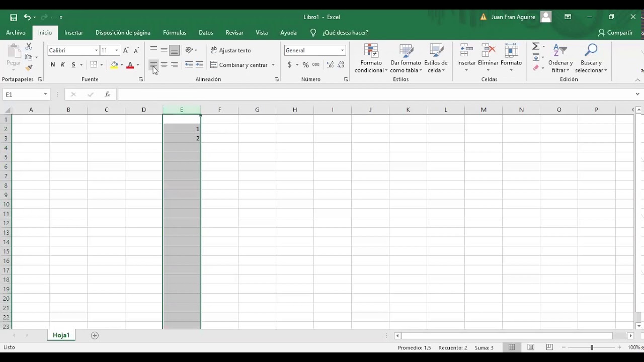Open Ordenar y filtrar
The image size is (644, 362).
pyautogui.click(x=560, y=58)
